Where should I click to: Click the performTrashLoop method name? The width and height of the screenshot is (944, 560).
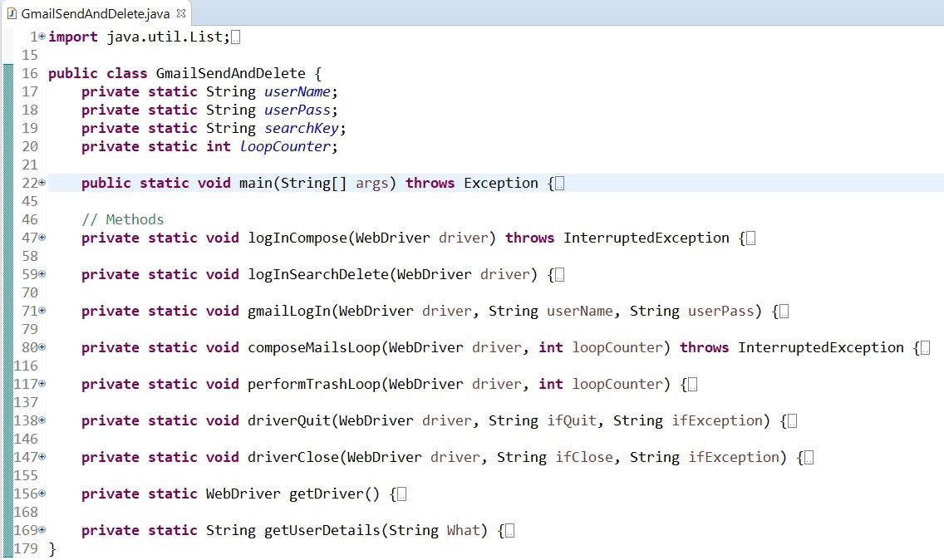[314, 384]
